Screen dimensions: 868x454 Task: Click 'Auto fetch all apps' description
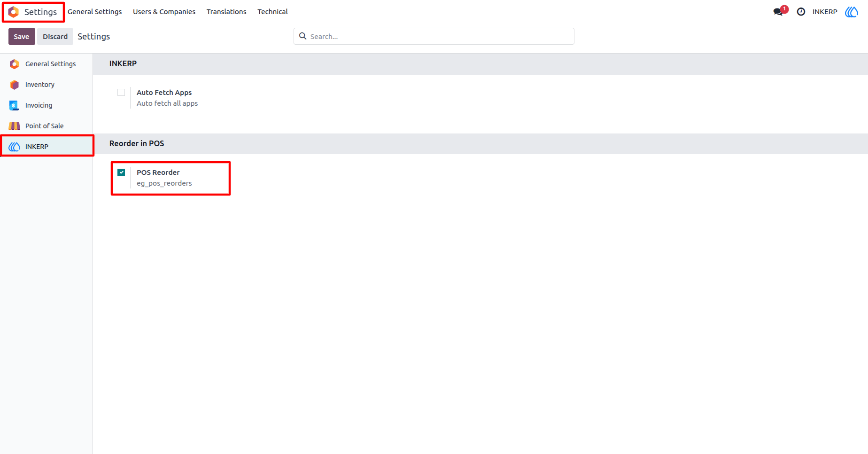pos(167,103)
